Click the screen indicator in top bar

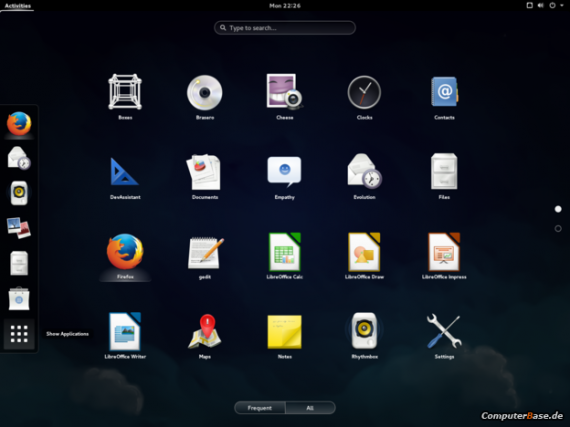pos(530,5)
